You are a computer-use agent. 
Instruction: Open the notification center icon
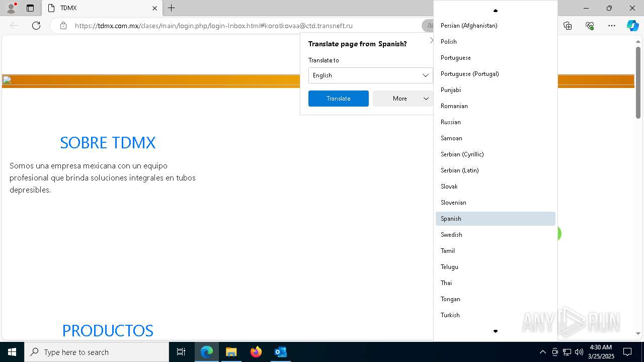click(x=627, y=352)
